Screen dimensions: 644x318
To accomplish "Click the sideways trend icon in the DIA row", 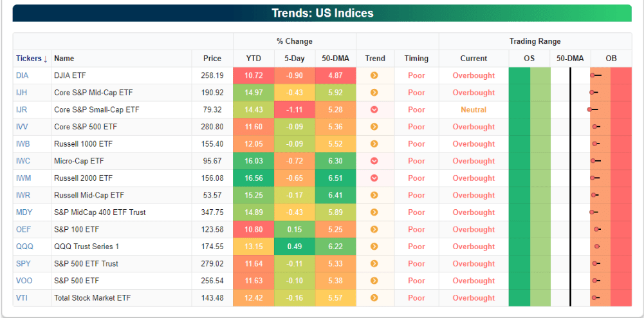I will pos(374,75).
